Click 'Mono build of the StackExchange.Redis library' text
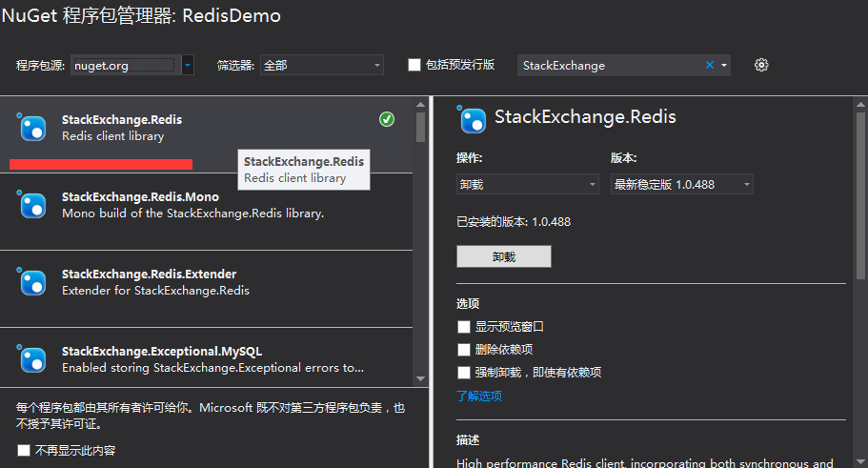This screenshot has width=868, height=468. point(192,214)
